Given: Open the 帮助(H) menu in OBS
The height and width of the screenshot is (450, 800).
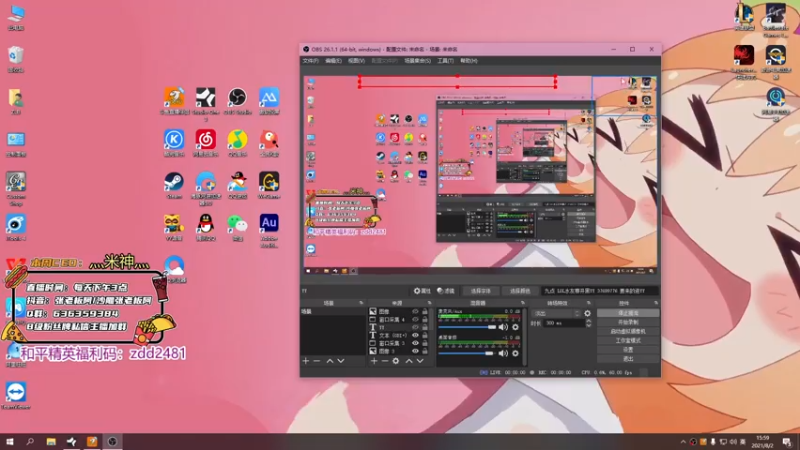Looking at the screenshot, I should point(469,61).
